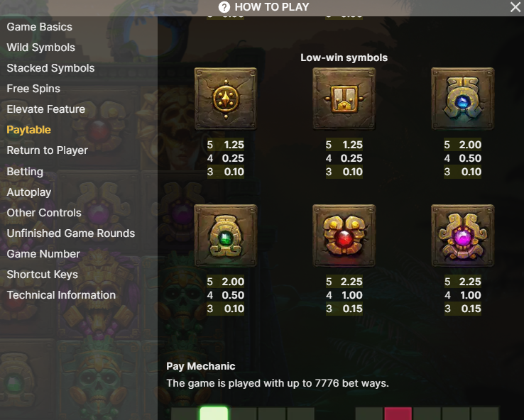524x420 pixels.
Task: Open Return to Player information
Action: click(47, 150)
